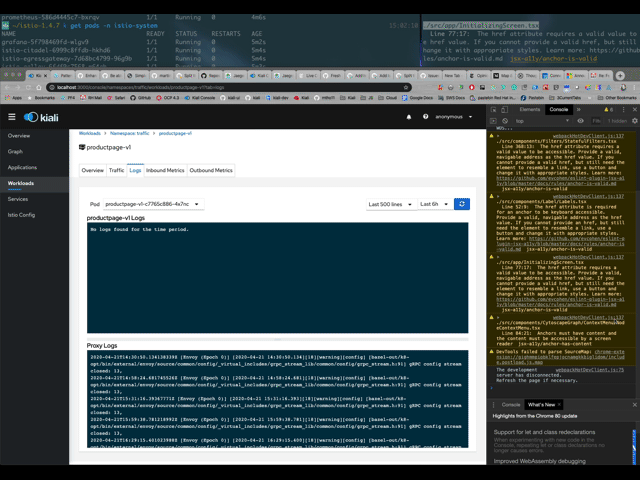Click the browser reload icon
The width and height of the screenshot is (640, 480).
(x=28, y=87)
